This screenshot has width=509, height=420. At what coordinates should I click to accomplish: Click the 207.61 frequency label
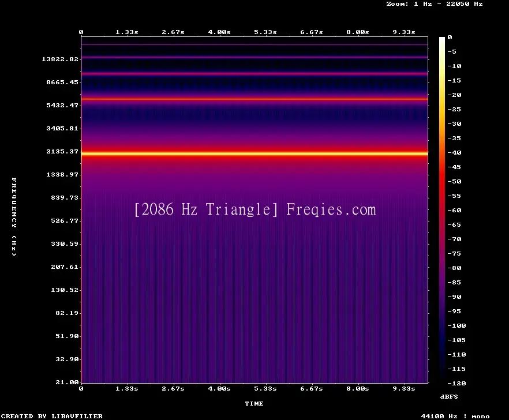click(65, 267)
